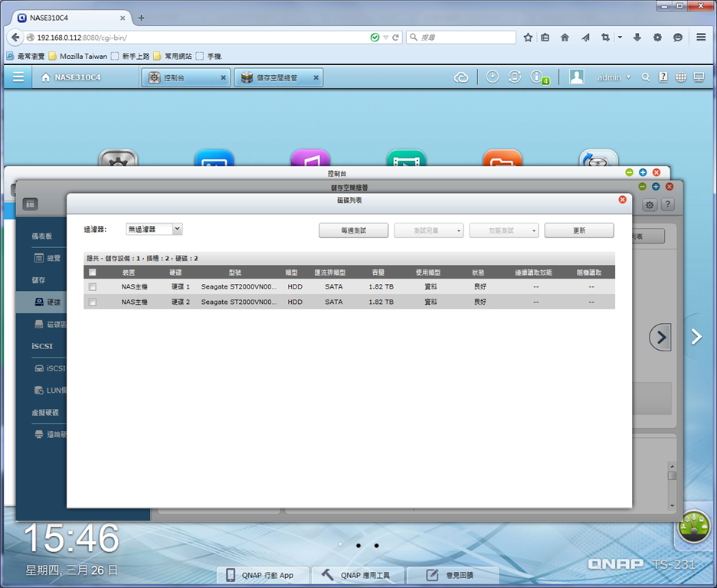Open external devices icon in QTS bar
The width and height of the screenshot is (717, 588).
pyautogui.click(x=515, y=77)
